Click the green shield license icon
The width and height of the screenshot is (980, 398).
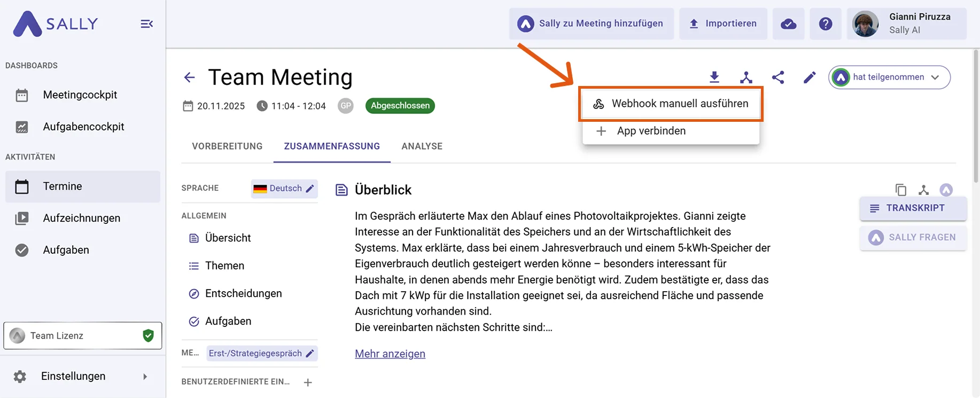148,335
